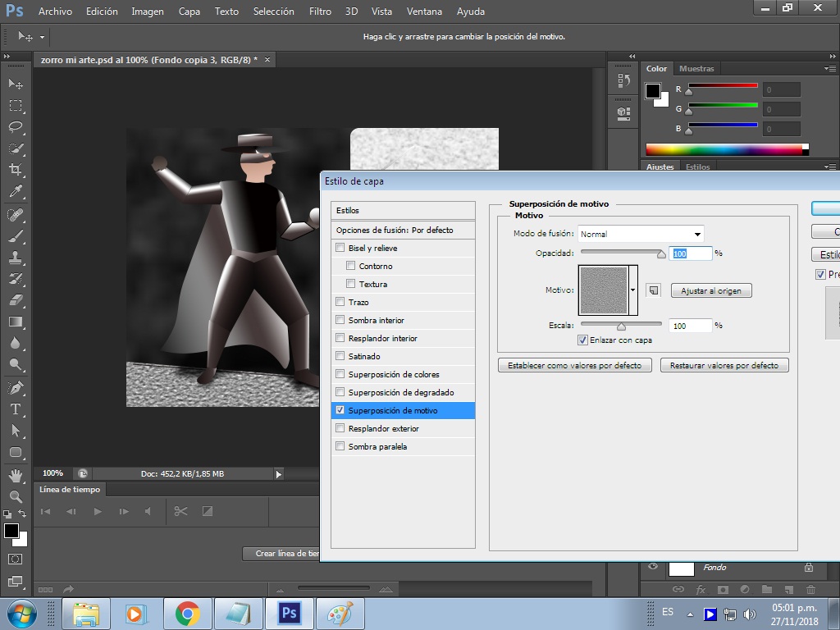Open the History panel icon
The width and height of the screenshot is (840, 630).
(x=623, y=80)
